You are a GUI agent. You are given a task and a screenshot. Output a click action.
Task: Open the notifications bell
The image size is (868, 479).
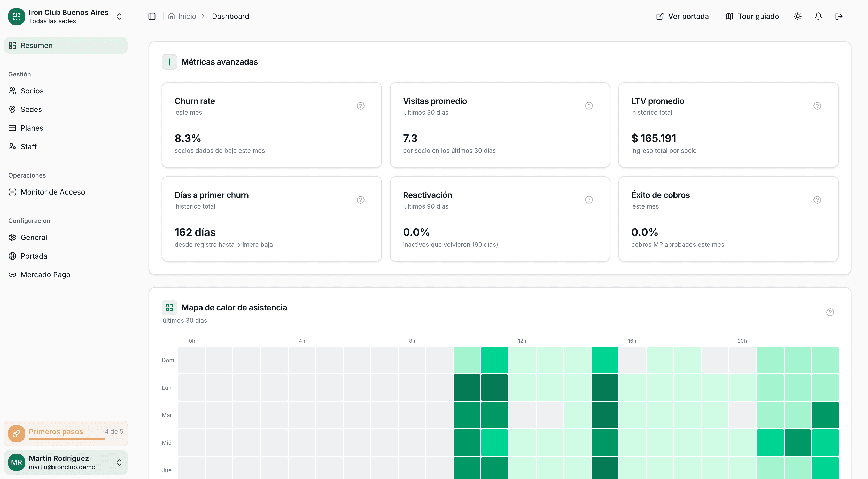(818, 16)
